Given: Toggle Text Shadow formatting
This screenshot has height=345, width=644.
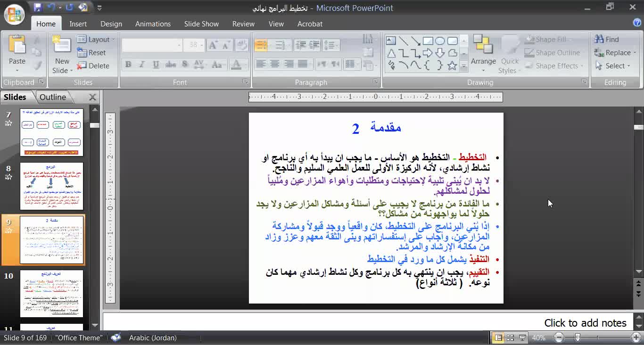Looking at the screenshot, I should tap(185, 65).
